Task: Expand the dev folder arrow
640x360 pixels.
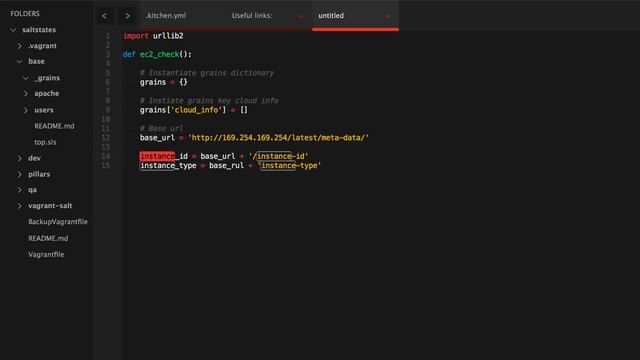Action: tap(20, 158)
